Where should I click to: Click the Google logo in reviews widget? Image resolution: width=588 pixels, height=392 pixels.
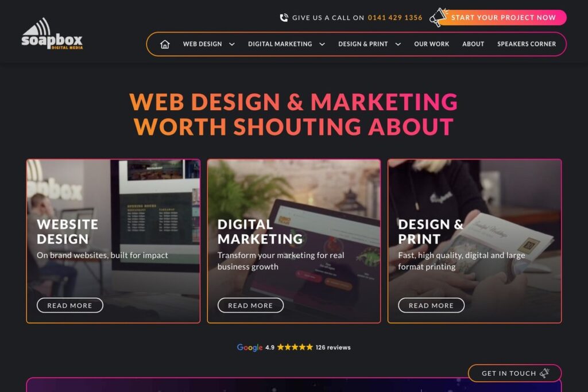(x=250, y=347)
